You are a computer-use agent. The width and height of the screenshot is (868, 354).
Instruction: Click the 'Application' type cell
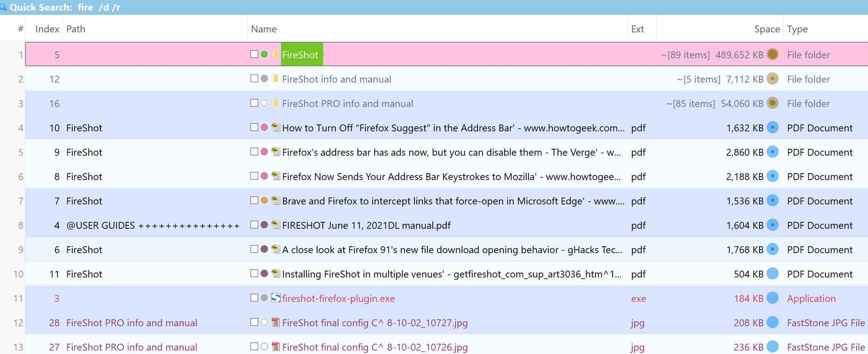[x=811, y=298]
